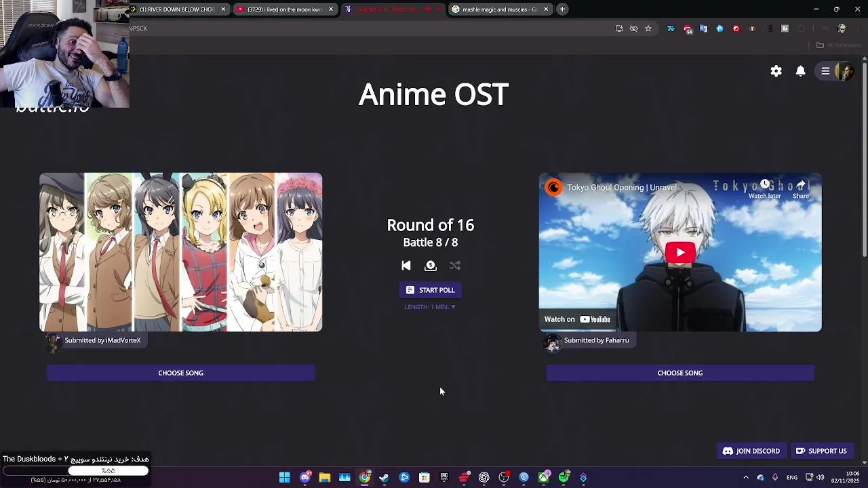The height and width of the screenshot is (488, 868).
Task: Click the microphone tray icon
Action: [775, 478]
